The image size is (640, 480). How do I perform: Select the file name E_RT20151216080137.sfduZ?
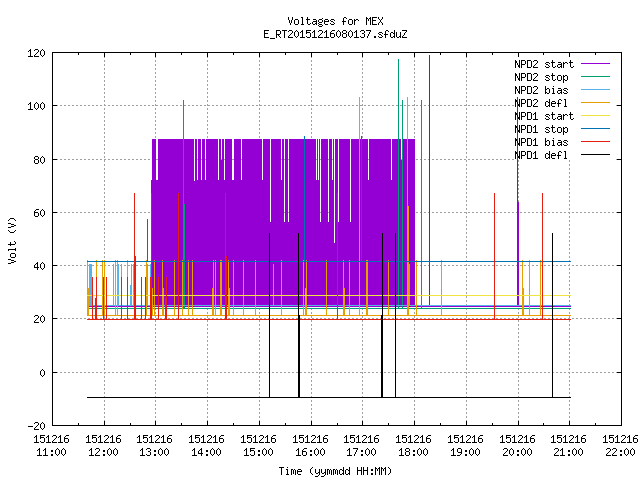point(335,34)
